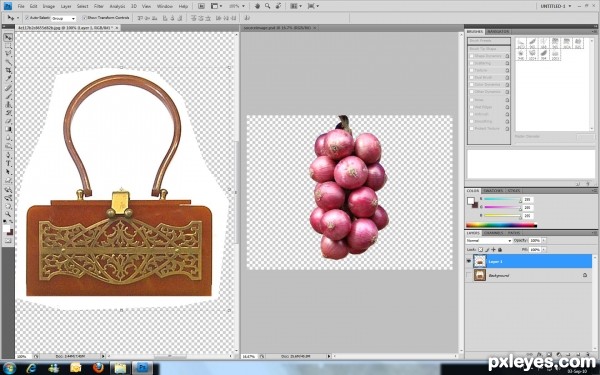Lock transparent pixels in Layers panel

click(x=481, y=249)
